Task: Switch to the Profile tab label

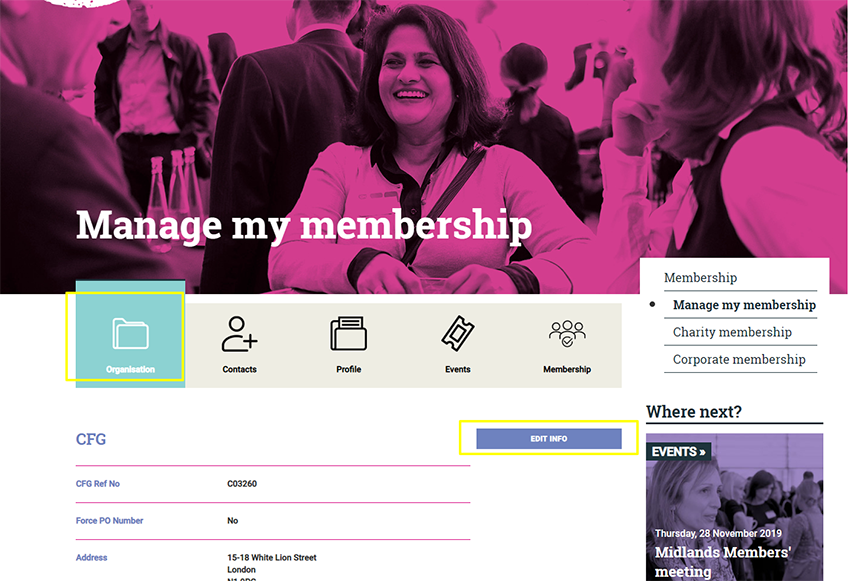Action: (349, 369)
